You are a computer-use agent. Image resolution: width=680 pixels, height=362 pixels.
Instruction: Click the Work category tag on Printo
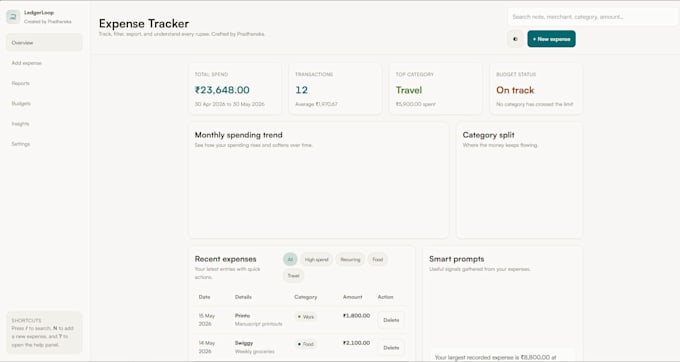pos(306,317)
